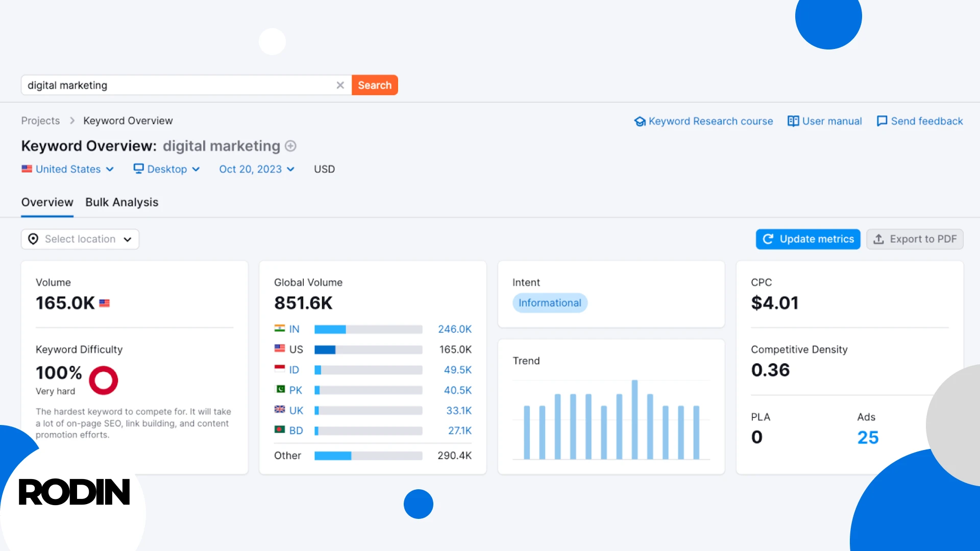
Task: Open the 33.1K UK volume link
Action: tap(459, 411)
